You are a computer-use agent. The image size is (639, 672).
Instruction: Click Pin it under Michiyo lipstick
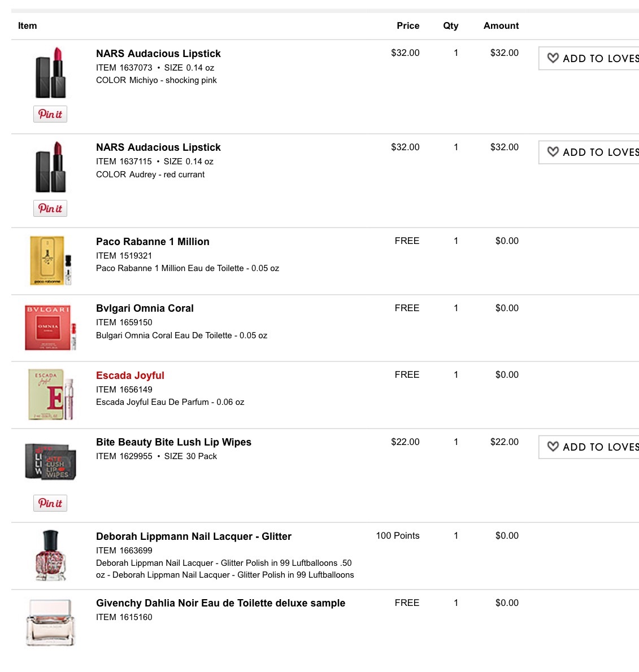coord(50,114)
